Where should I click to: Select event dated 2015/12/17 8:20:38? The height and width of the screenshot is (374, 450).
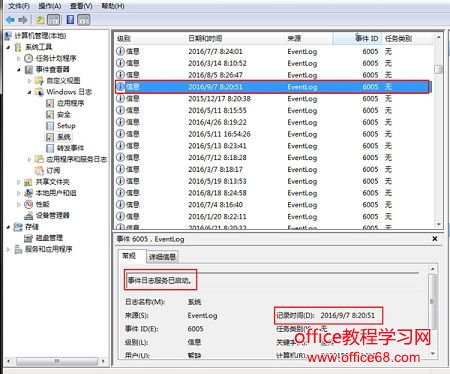click(273, 99)
